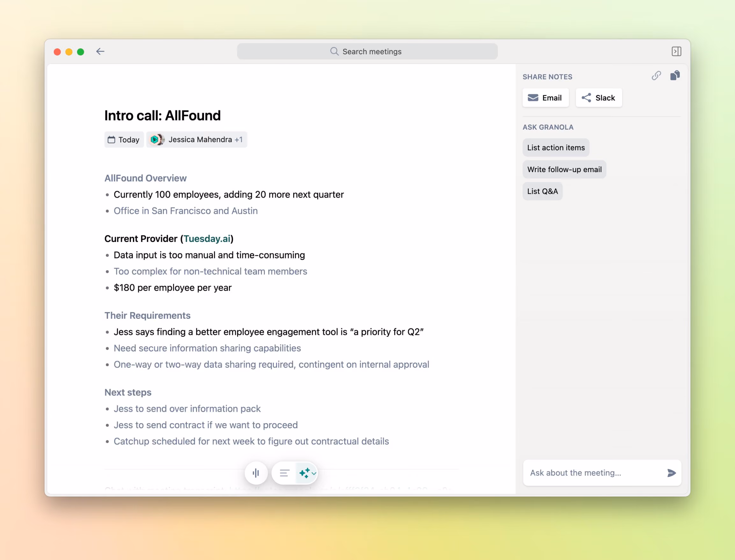The width and height of the screenshot is (735, 560).
Task: Click the Current Provider heading
Action: (x=169, y=239)
